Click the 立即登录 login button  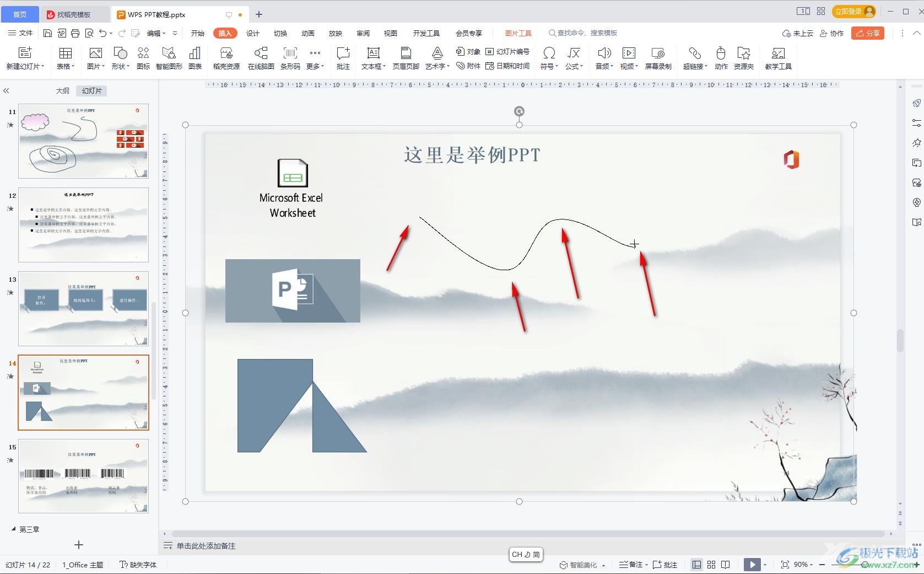[854, 11]
